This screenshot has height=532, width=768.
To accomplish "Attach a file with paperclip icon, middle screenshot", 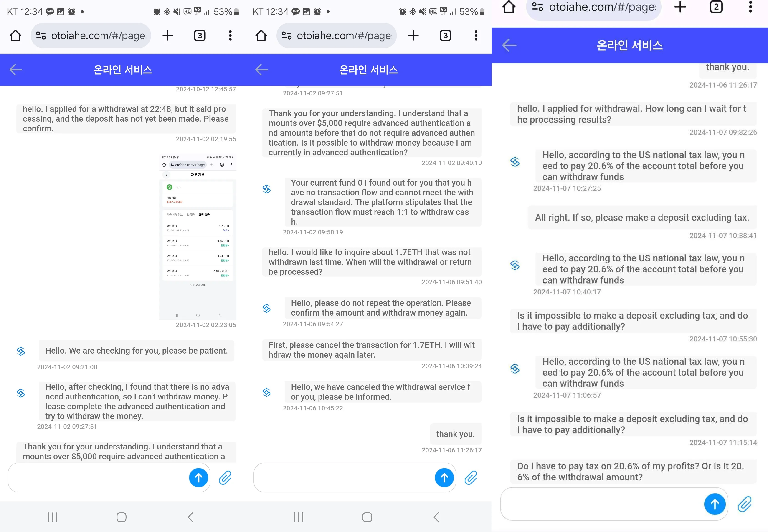I will [471, 478].
